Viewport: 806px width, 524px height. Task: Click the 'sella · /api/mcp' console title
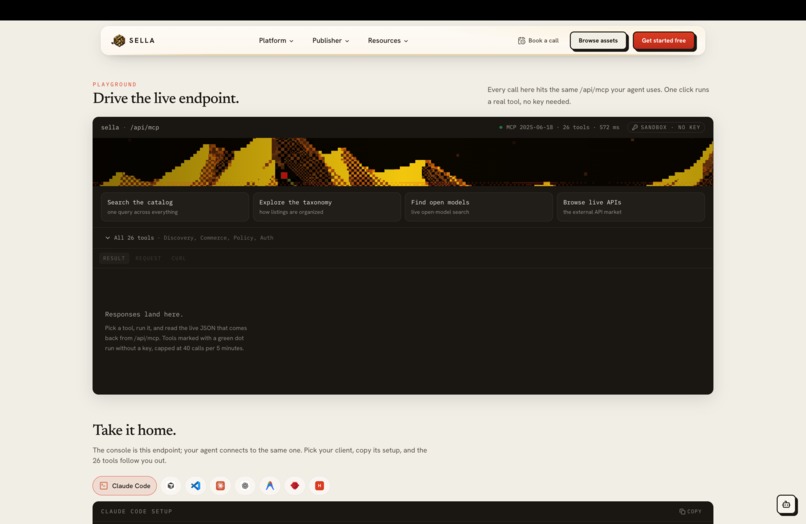[x=130, y=127]
